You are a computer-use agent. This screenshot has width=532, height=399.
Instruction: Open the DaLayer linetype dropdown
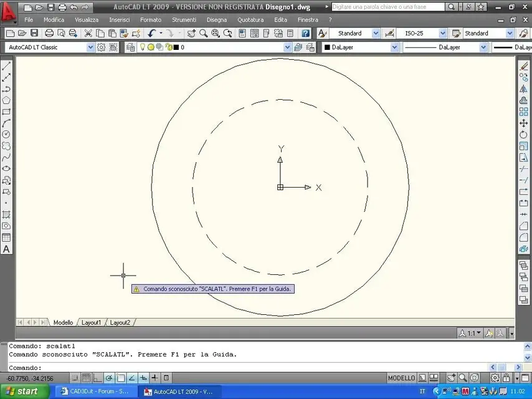click(x=483, y=47)
